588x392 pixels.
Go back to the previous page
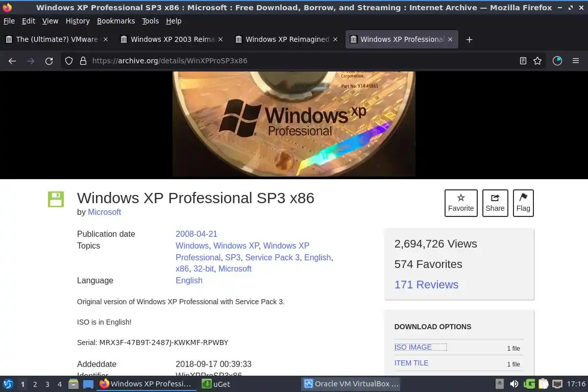(x=12, y=61)
